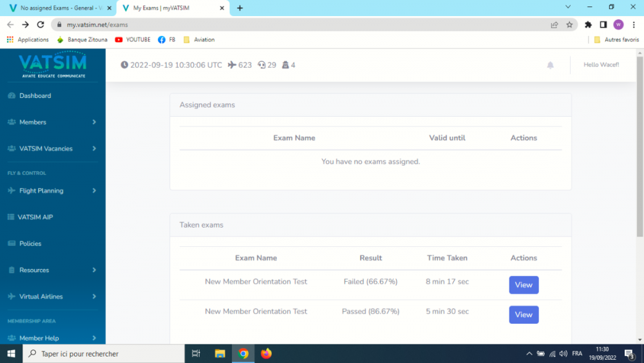Viewport: 644px width, 363px height.
Task: Click the address bar URL field
Action: pos(290,25)
